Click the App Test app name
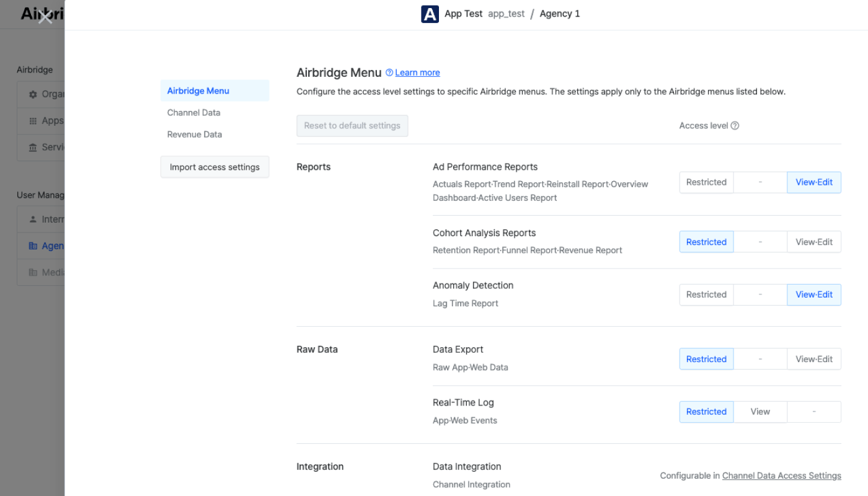The image size is (868, 496). (463, 14)
